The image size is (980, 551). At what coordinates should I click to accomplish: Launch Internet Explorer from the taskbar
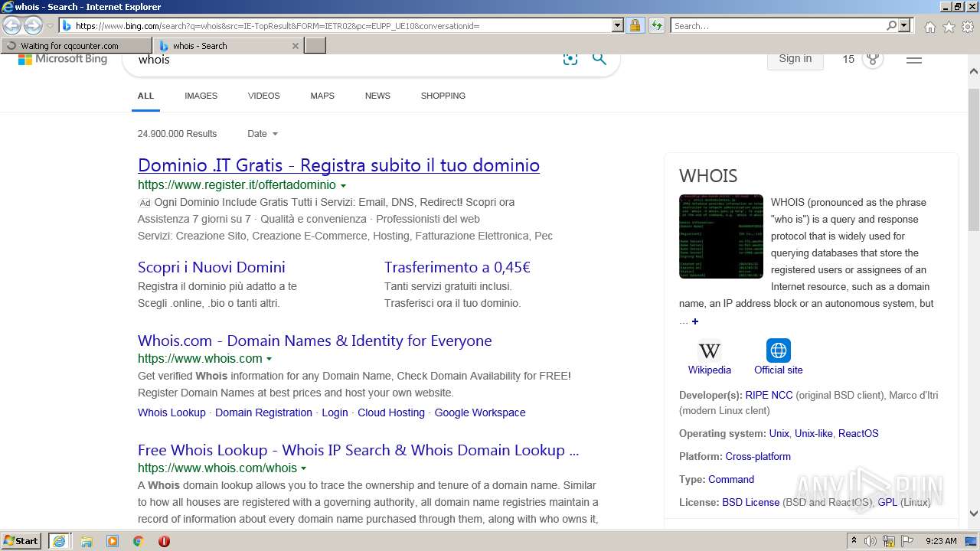pos(59,541)
